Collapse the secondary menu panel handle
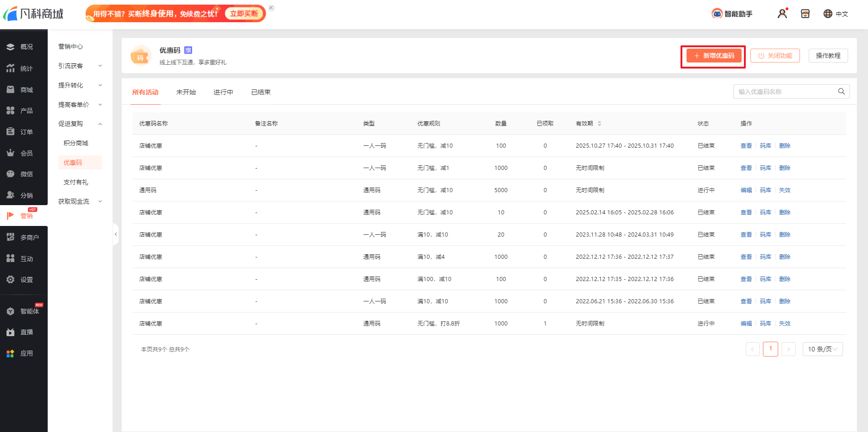868x432 pixels. (116, 234)
